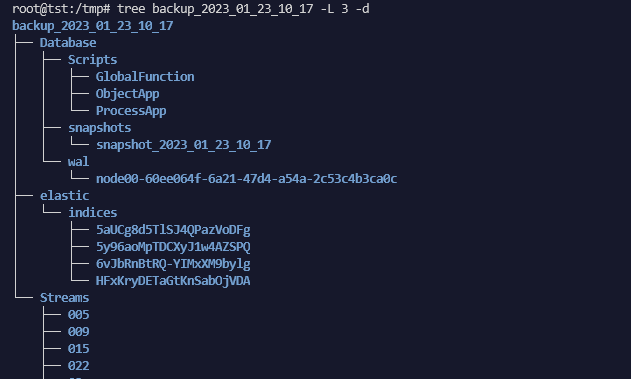Image resolution: width=631 pixels, height=379 pixels.
Task: Select the Database directory entry
Action: pyautogui.click(x=68, y=43)
